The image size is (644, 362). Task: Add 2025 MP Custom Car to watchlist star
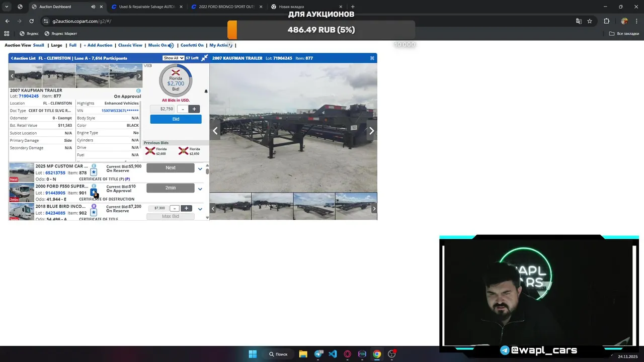tap(94, 172)
